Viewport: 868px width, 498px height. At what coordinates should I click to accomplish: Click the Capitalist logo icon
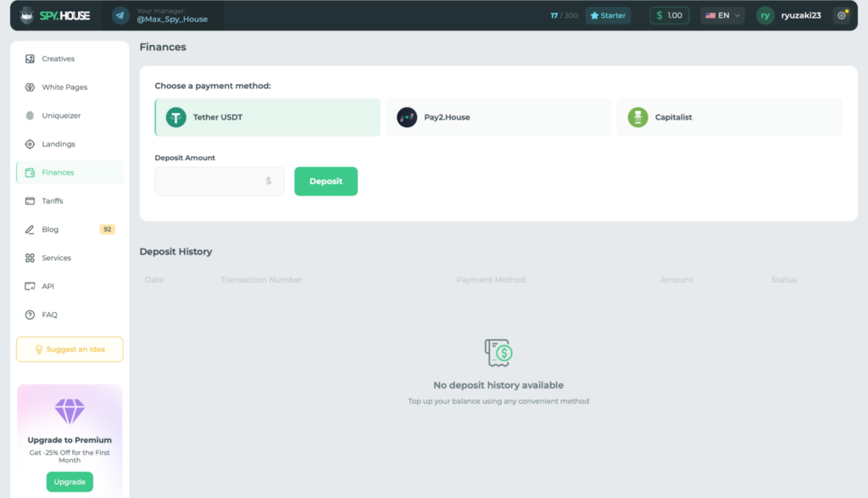coord(637,117)
